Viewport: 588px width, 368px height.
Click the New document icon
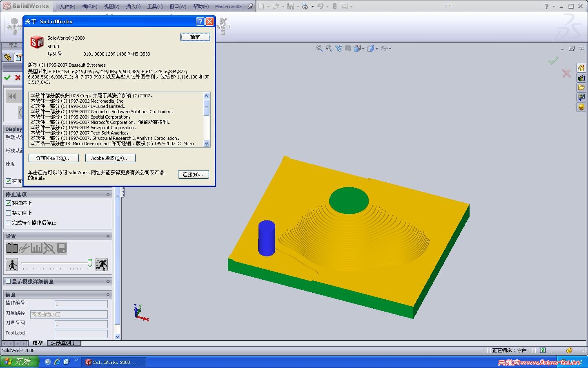(x=261, y=6)
